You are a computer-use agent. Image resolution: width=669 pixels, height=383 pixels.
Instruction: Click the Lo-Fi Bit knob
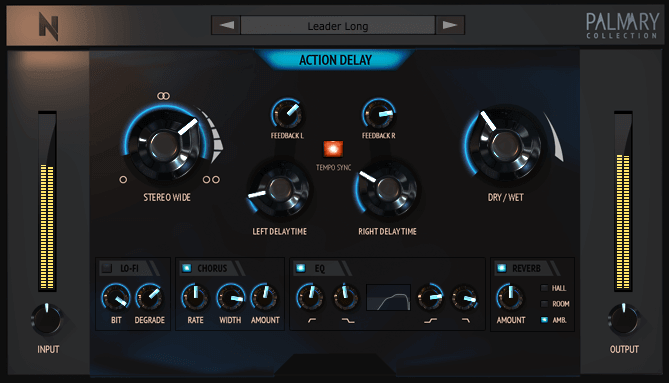116,297
